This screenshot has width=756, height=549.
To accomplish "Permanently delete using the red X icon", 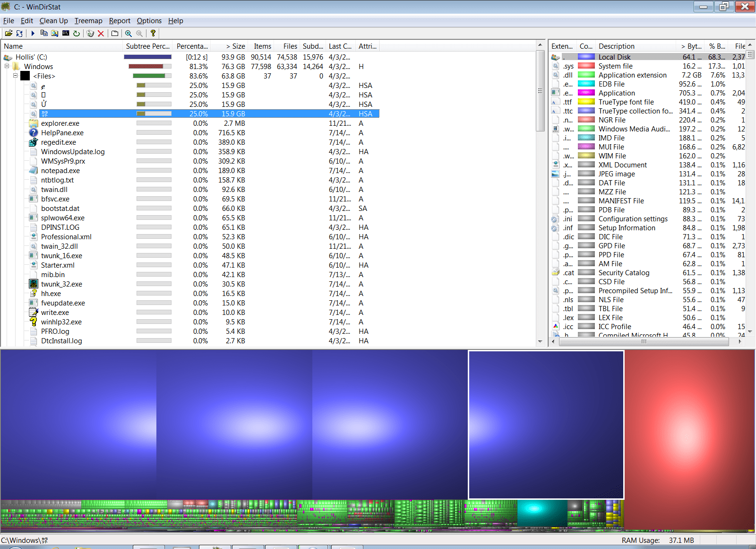I will point(101,33).
